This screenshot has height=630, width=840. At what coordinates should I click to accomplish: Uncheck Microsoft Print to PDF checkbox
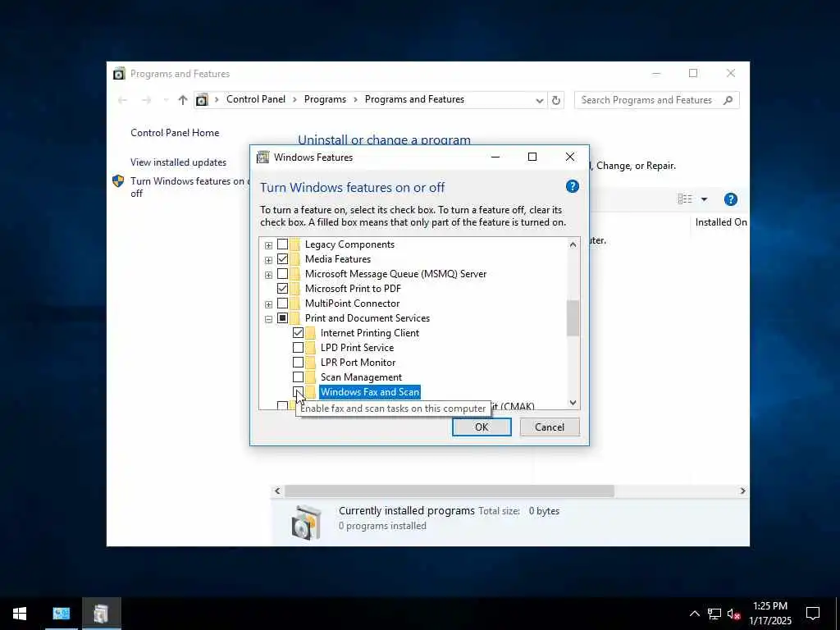(x=282, y=288)
